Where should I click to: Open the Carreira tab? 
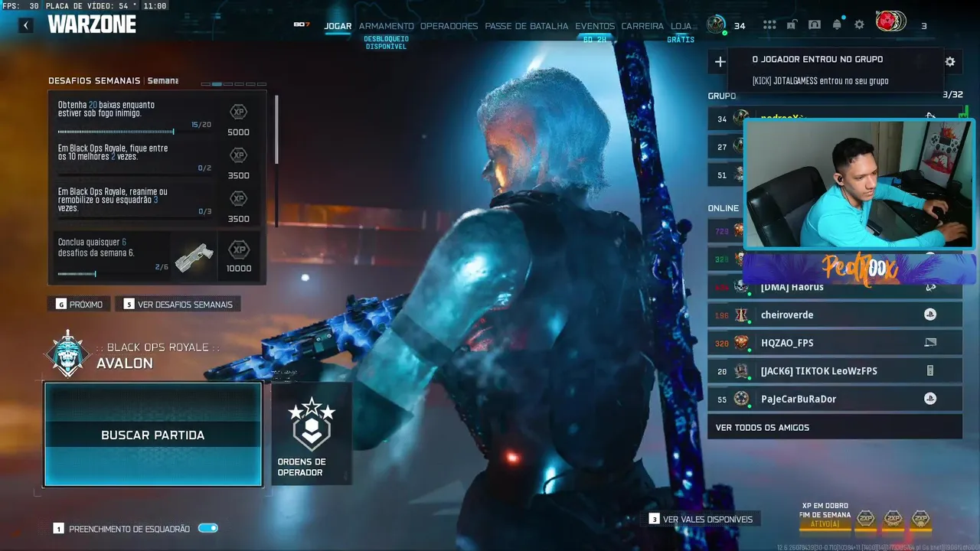(x=642, y=26)
